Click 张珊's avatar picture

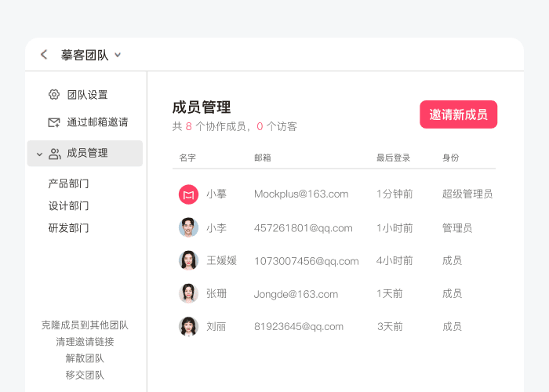click(188, 293)
